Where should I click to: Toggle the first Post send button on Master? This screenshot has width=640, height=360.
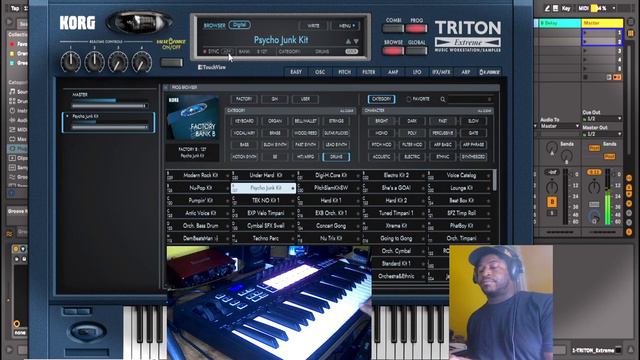[594, 148]
